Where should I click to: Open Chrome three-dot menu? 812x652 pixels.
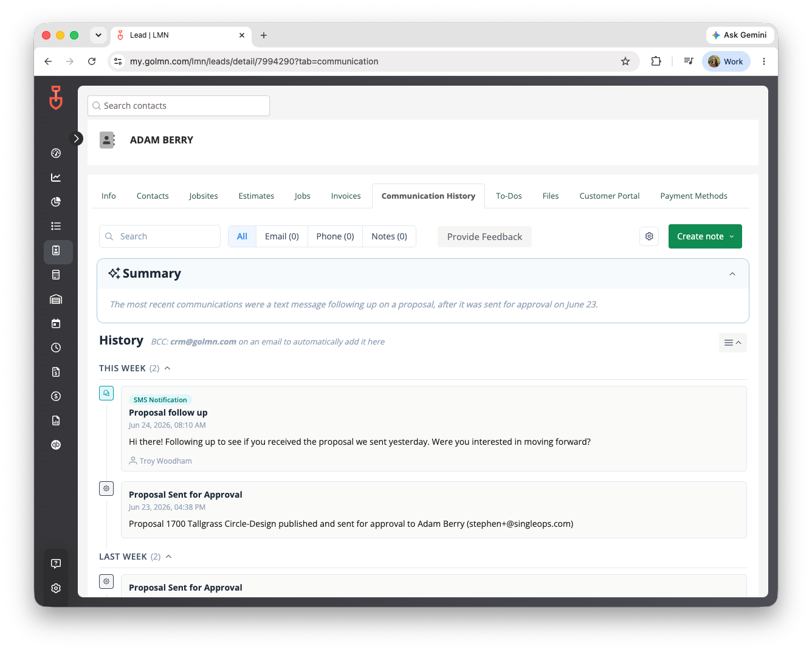764,61
